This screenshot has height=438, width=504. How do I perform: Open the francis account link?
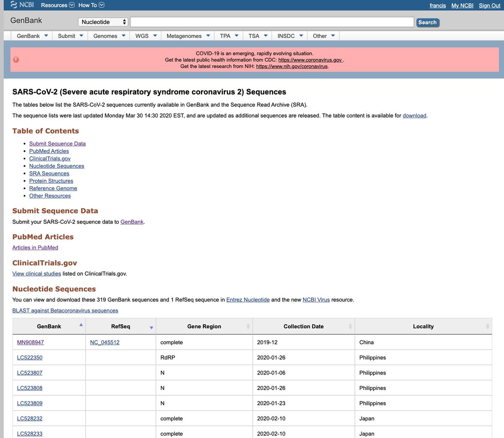[438, 5]
